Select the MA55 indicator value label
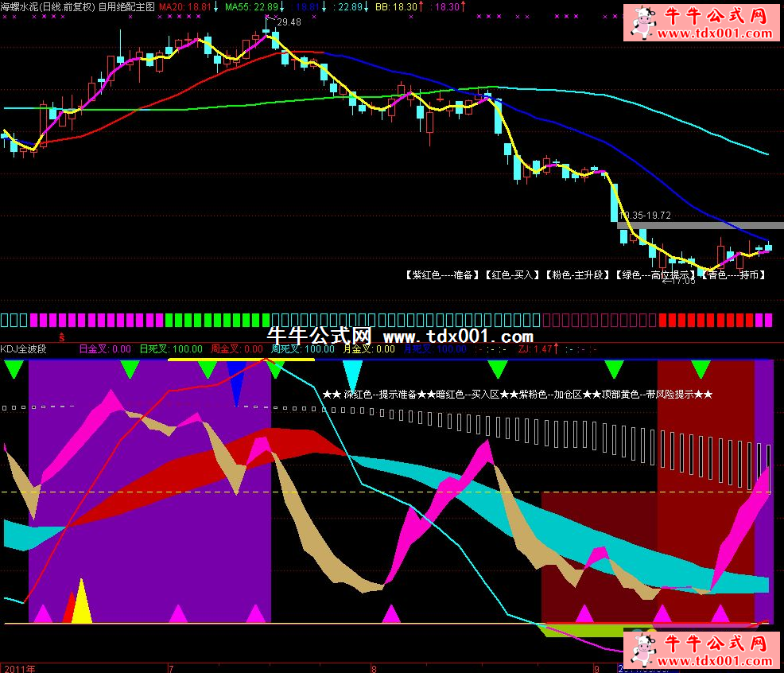784x673 pixels. coord(252,6)
